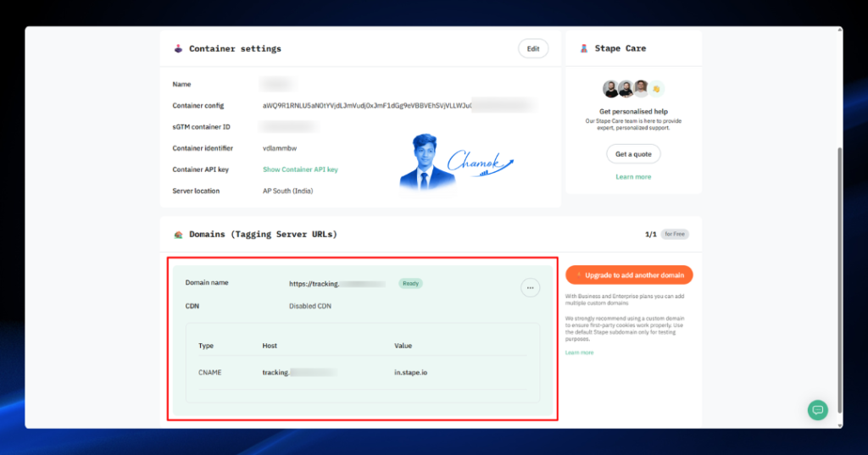The height and width of the screenshot is (455, 868).
Task: Click the Stape Care team avatars
Action: [x=626, y=89]
